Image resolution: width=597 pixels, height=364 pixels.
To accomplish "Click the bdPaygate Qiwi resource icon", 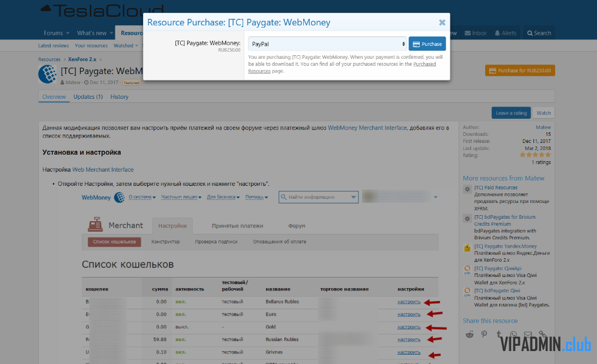I will click(467, 292).
